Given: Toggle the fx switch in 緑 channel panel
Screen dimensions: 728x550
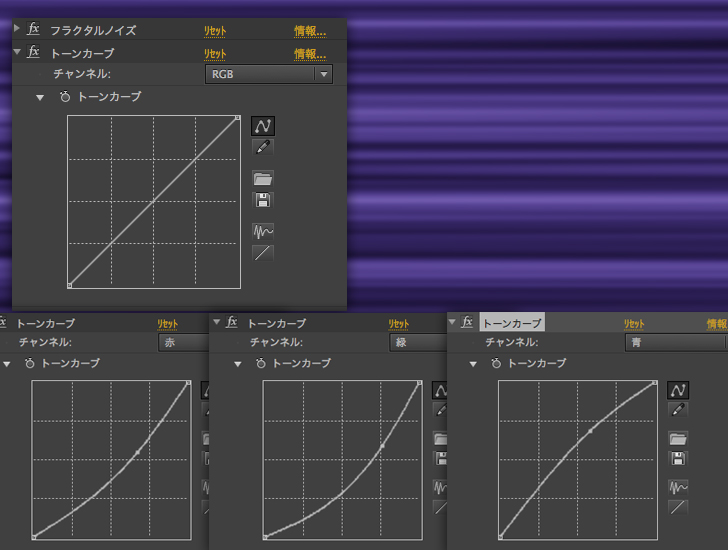Looking at the screenshot, I should pyautogui.click(x=232, y=323).
